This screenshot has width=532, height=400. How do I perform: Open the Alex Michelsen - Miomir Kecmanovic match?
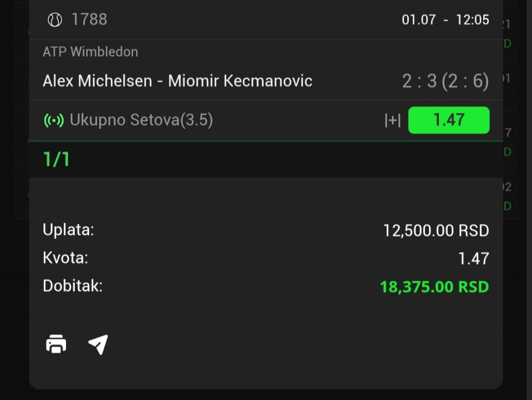(x=177, y=81)
